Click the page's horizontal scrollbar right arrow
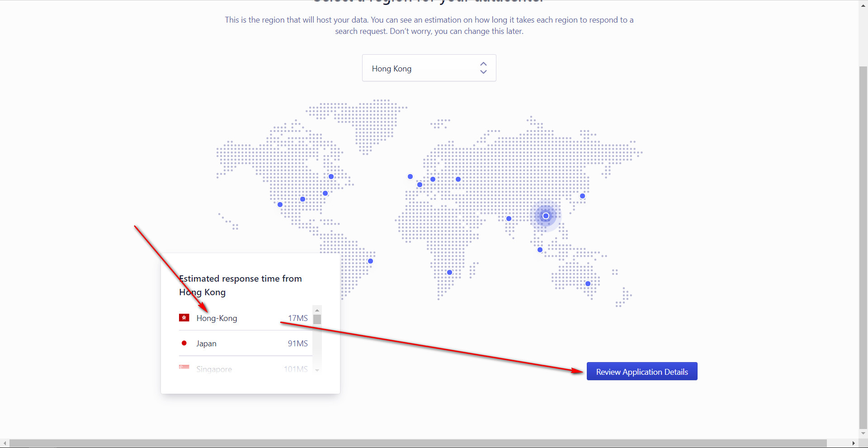 click(853, 443)
